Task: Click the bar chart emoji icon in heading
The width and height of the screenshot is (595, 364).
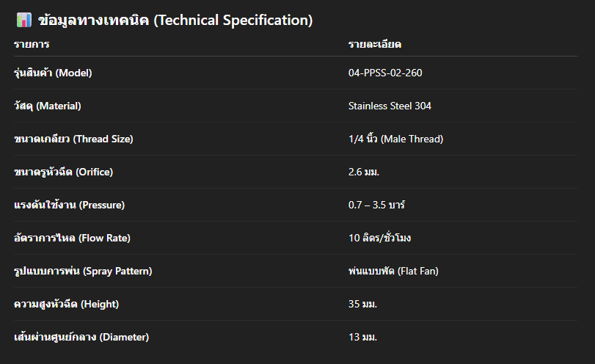Action: pos(23,21)
